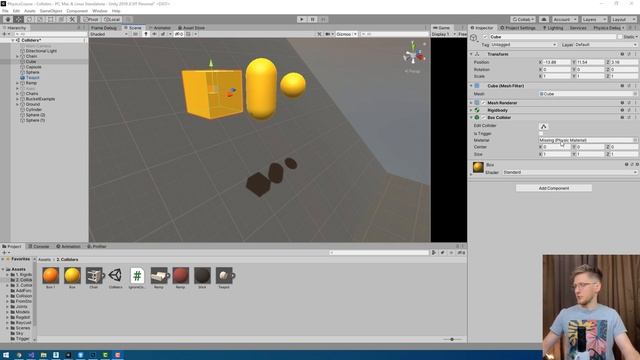640x360 pixels.
Task: Toggle the Static checkbox
Action: tap(620, 37)
